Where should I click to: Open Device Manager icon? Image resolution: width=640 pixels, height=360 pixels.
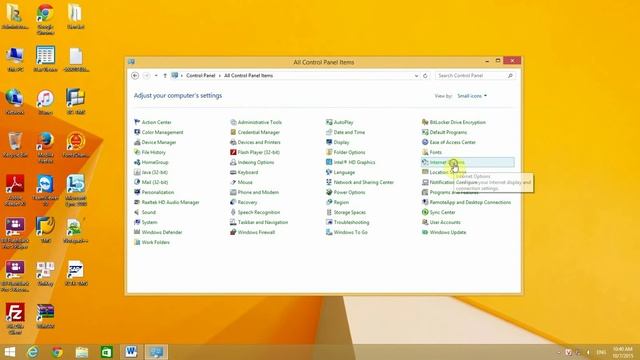coord(137,142)
